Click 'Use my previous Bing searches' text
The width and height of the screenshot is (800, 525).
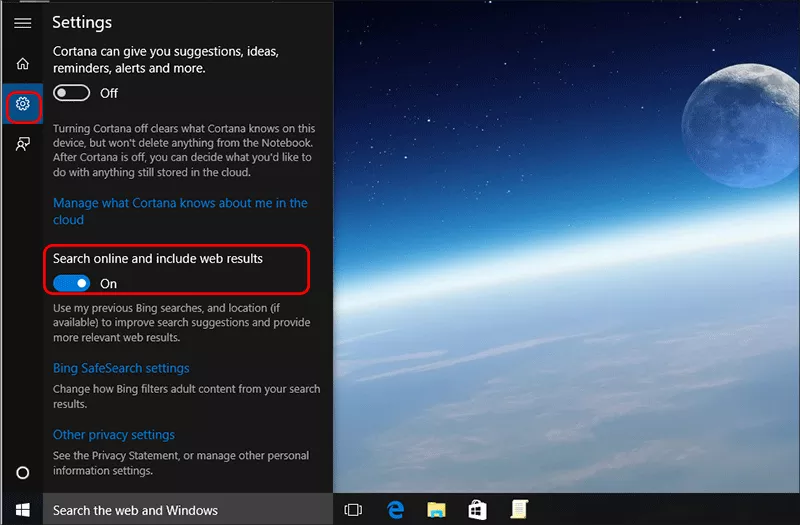(181, 322)
